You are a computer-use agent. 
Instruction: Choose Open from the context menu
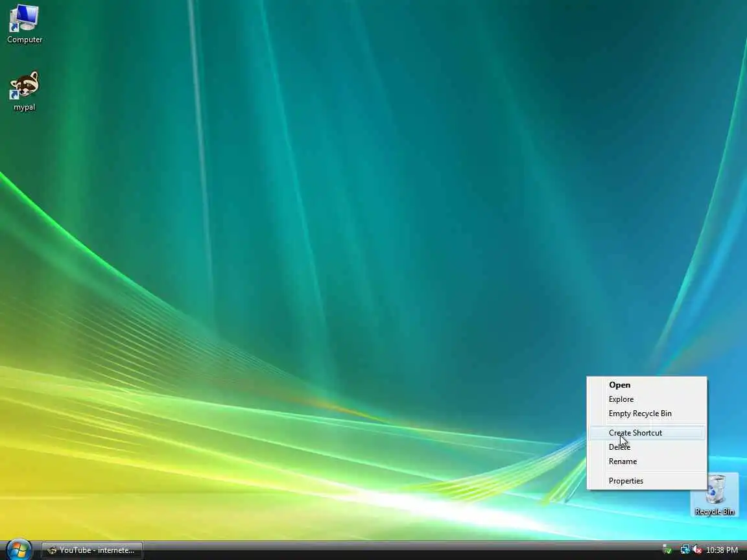pyautogui.click(x=647, y=385)
